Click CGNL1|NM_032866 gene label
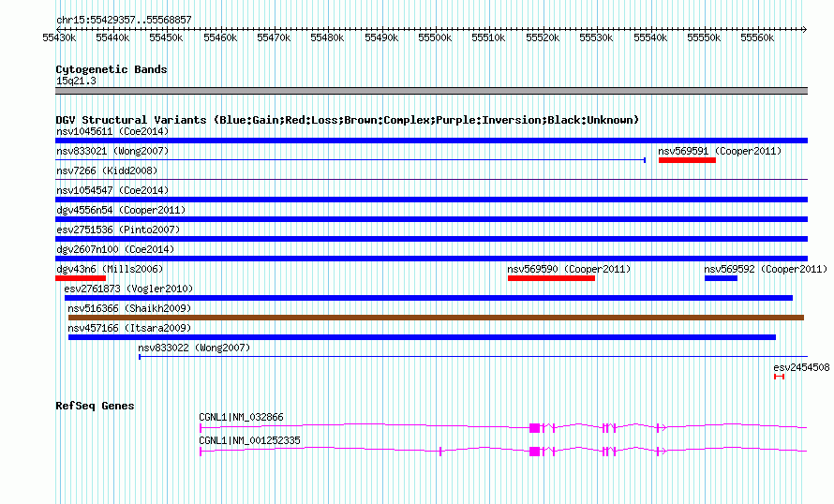This screenshot has height=504, width=834. 241,417
